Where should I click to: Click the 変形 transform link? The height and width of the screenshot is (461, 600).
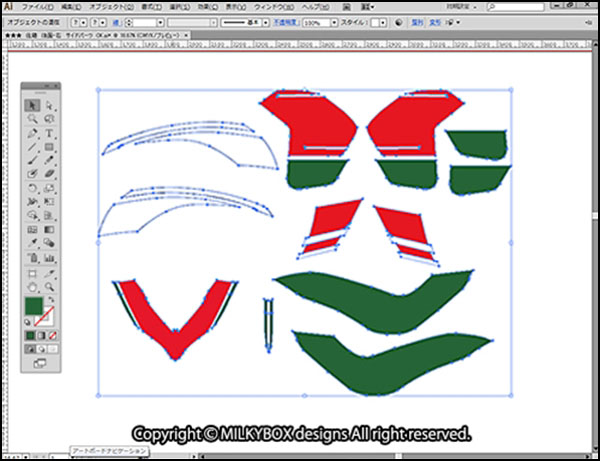pyautogui.click(x=435, y=23)
